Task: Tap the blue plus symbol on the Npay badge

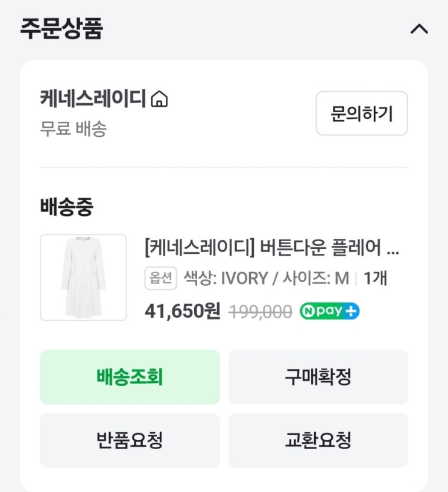Action: (x=352, y=311)
